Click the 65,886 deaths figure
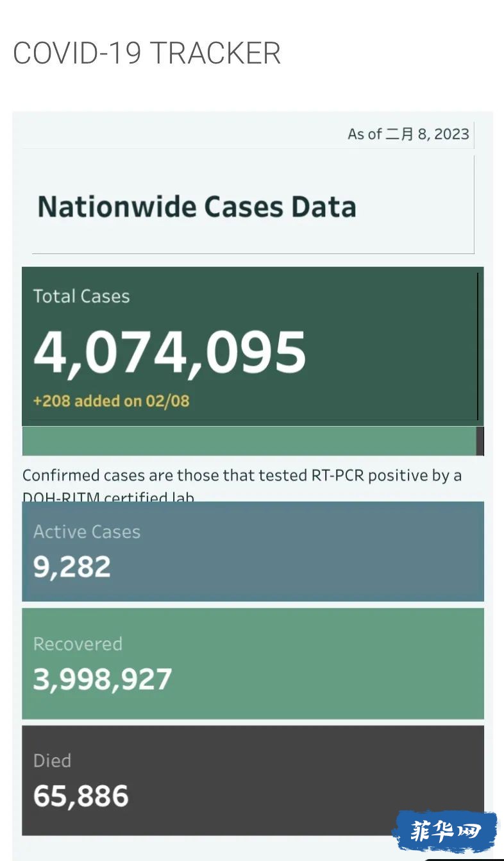 [81, 796]
